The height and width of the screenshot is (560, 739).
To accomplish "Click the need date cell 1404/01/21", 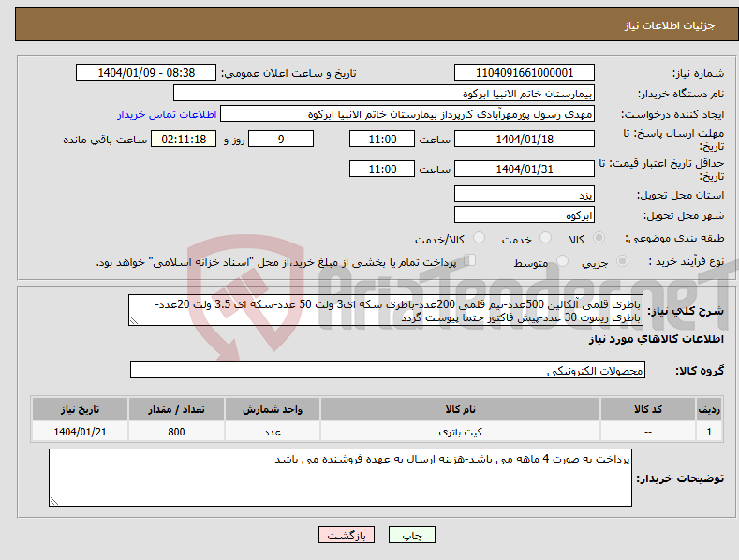I will (x=81, y=432).
